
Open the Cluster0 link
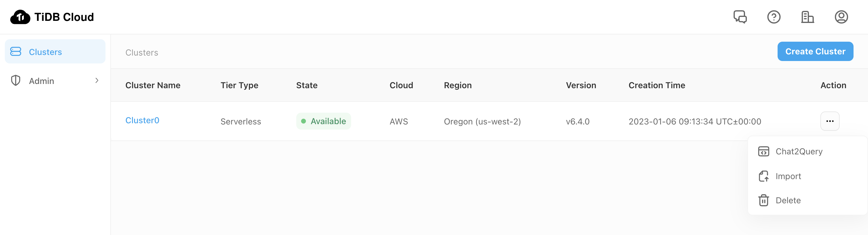(142, 121)
